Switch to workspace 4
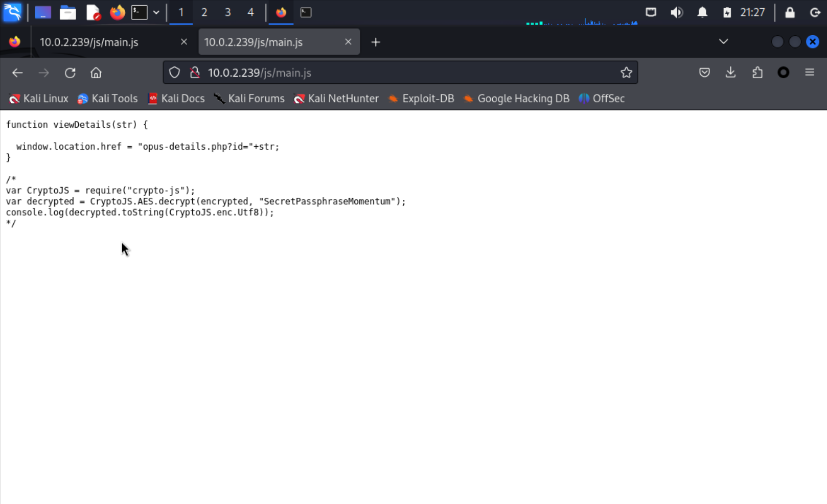Image resolution: width=827 pixels, height=504 pixels. click(251, 12)
